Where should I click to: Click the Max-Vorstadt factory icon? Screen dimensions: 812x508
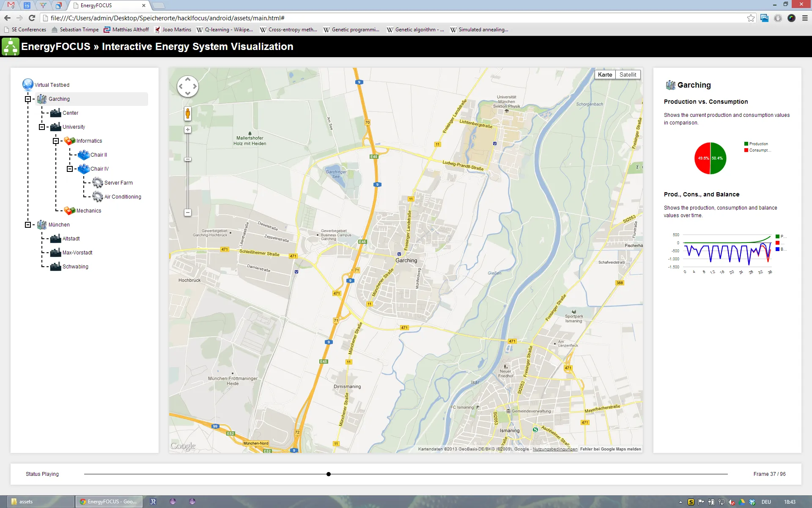(x=56, y=253)
